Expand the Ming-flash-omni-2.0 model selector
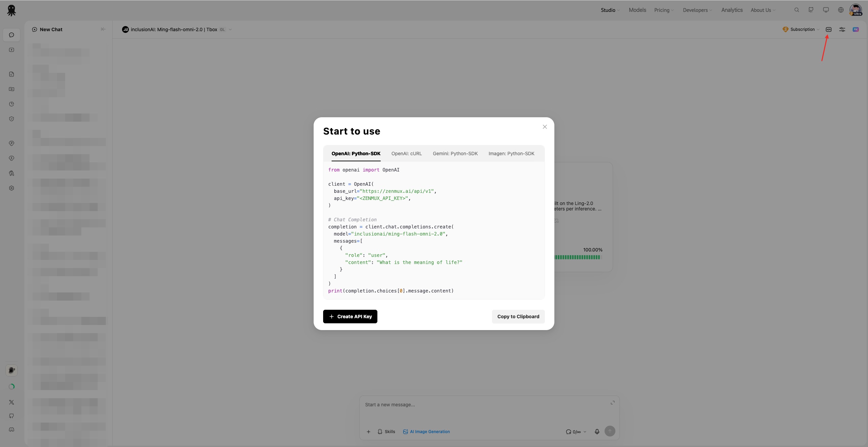868x447 pixels. point(177,29)
